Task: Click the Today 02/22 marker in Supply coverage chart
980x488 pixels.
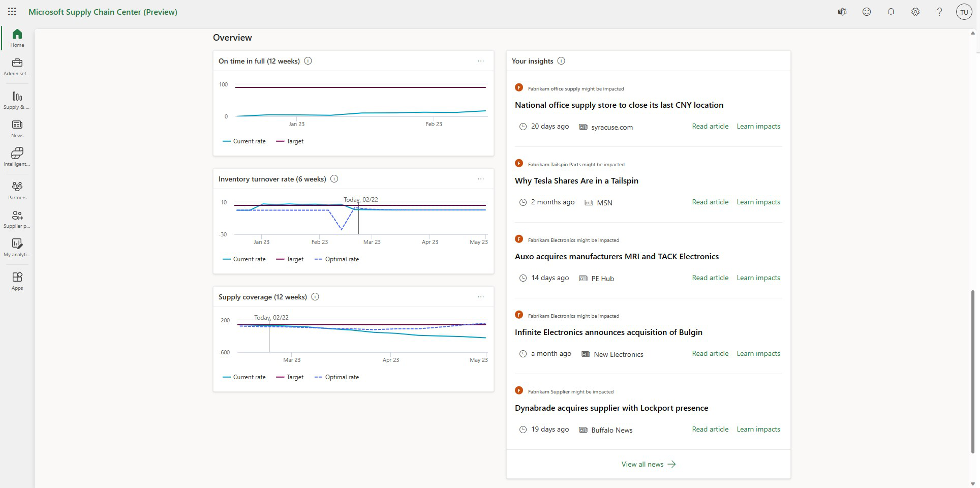Action: tap(271, 318)
